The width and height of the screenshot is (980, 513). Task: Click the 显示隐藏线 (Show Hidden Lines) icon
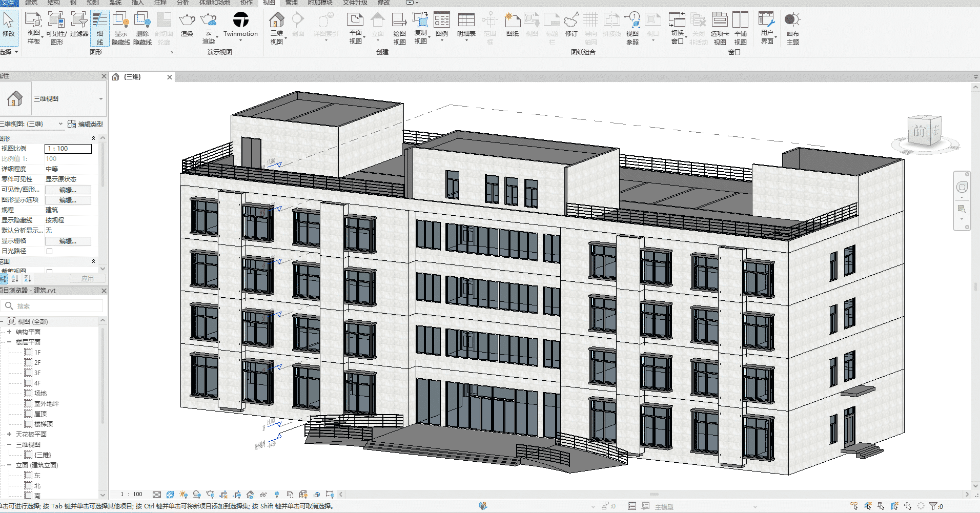120,21
